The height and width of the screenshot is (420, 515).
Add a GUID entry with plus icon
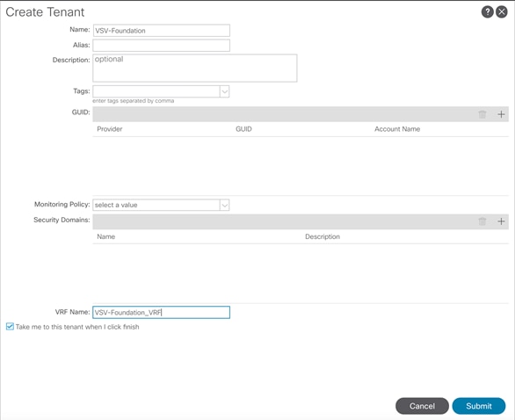click(501, 114)
